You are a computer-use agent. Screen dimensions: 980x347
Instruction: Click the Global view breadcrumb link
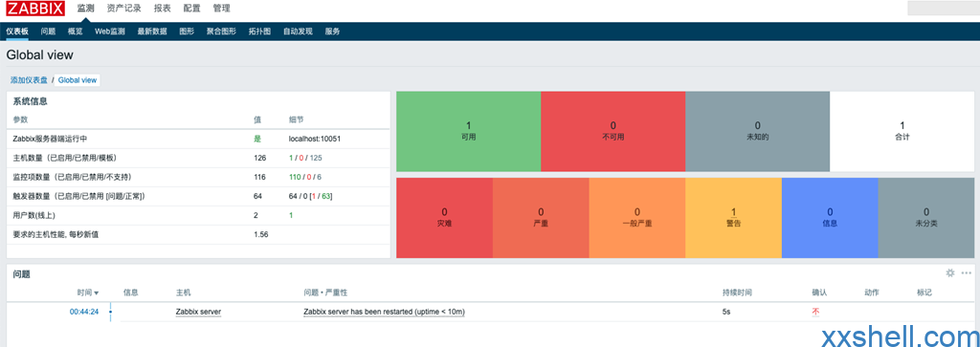[x=78, y=80]
